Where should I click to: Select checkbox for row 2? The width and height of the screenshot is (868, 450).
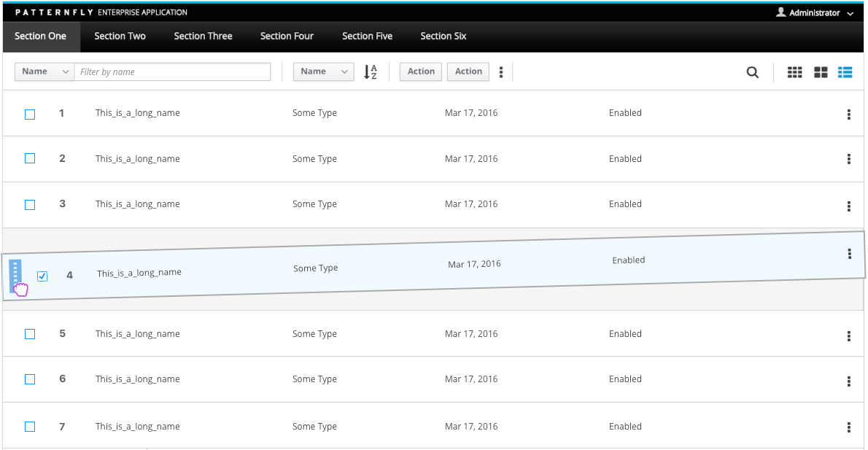pos(30,158)
